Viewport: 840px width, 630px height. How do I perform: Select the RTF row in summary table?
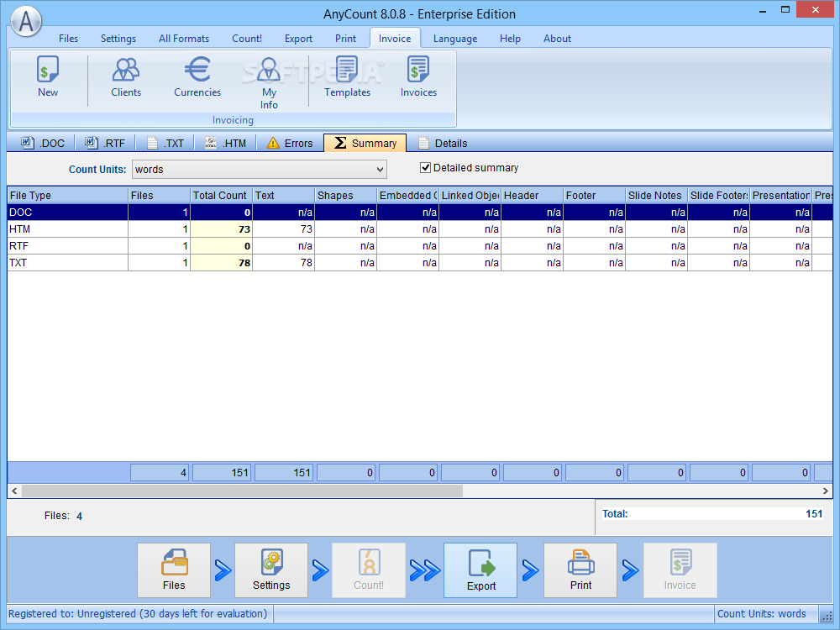tap(420, 246)
